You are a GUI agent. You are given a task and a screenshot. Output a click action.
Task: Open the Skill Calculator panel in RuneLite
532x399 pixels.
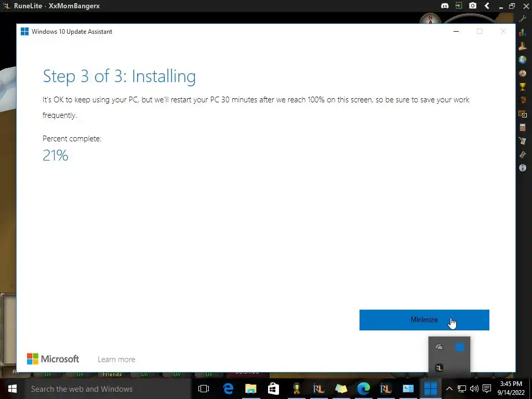point(523,128)
